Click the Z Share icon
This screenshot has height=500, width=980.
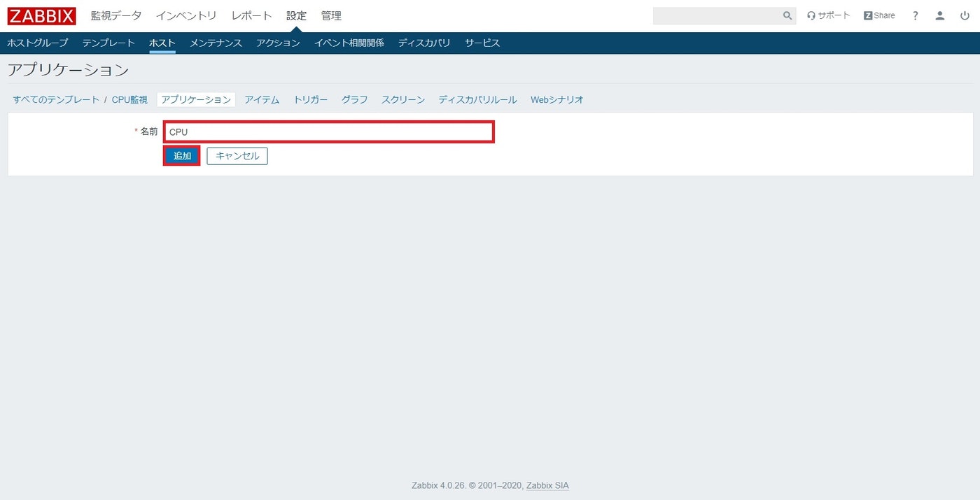pyautogui.click(x=878, y=15)
